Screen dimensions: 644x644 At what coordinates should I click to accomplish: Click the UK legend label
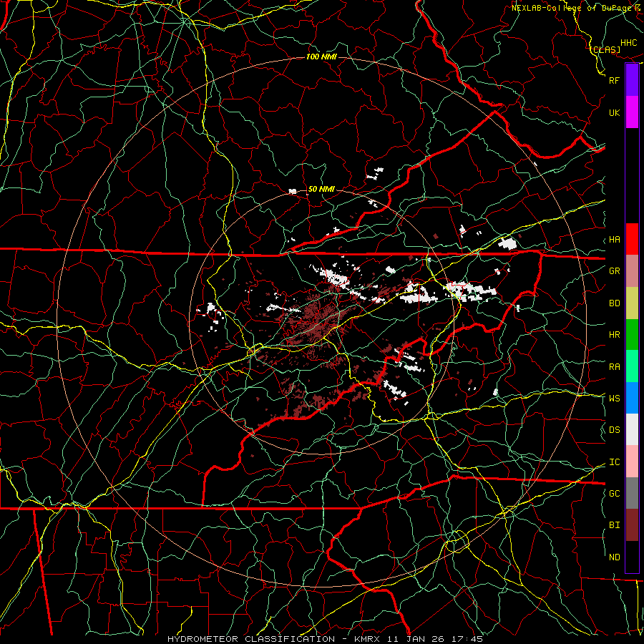pos(614,112)
